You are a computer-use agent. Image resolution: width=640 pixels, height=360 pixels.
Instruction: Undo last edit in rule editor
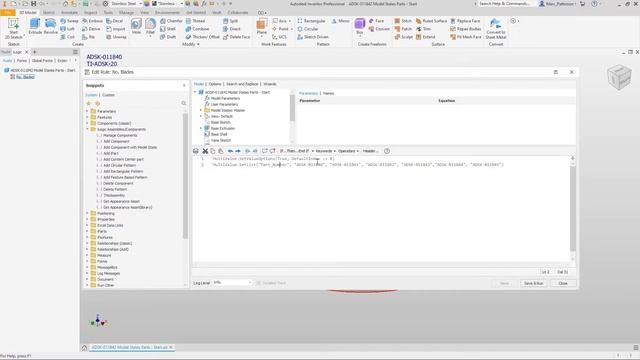coord(230,151)
